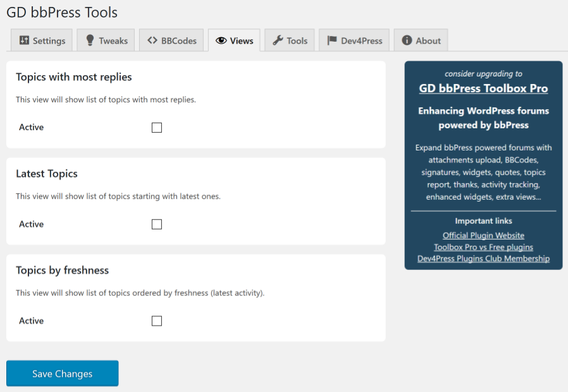Screen dimensions: 568x392
Task: Click the 'Expand bbPress powered forums' paragraph
Action: 483,173
